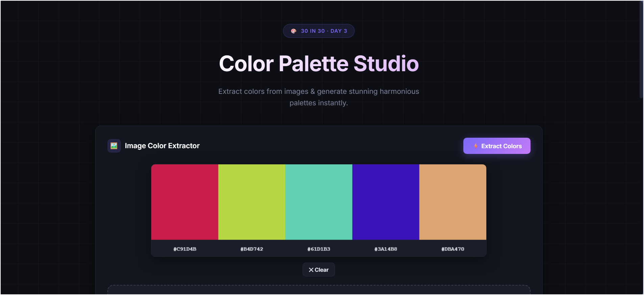Click the hex label #3A14B8

click(386, 249)
